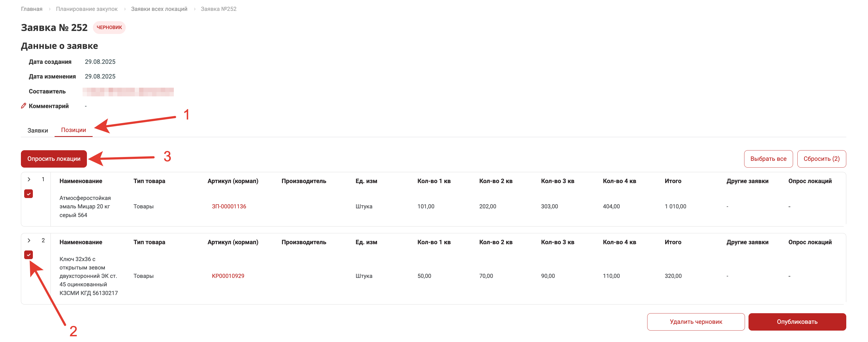Click the pencil icon beside Комментарий
The width and height of the screenshot is (868, 342).
tap(24, 106)
